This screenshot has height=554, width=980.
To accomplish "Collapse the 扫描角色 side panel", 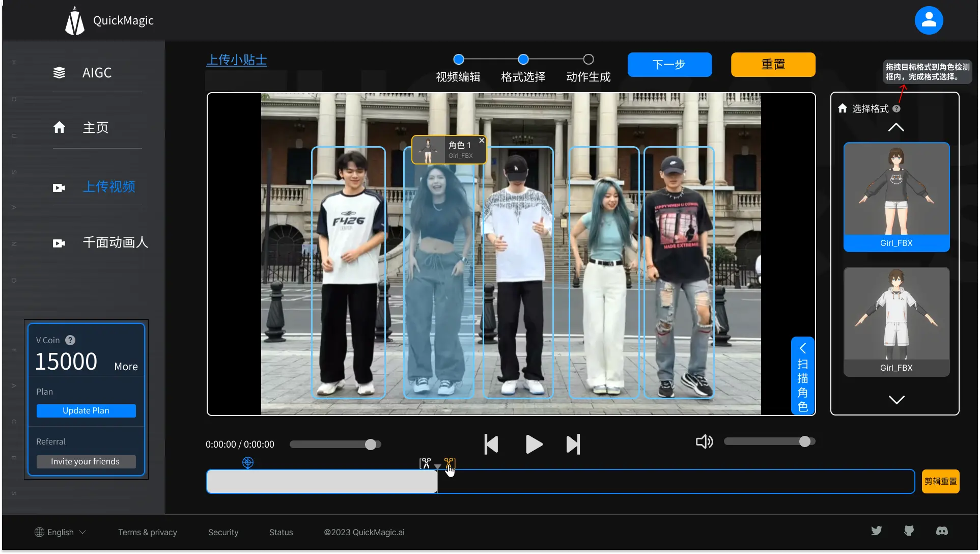I will (x=802, y=348).
